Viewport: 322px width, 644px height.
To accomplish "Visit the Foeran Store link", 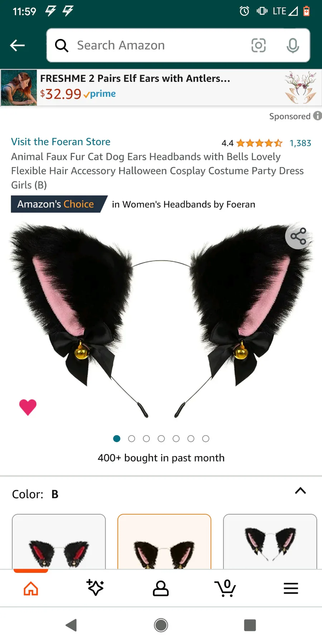I will pyautogui.click(x=61, y=142).
